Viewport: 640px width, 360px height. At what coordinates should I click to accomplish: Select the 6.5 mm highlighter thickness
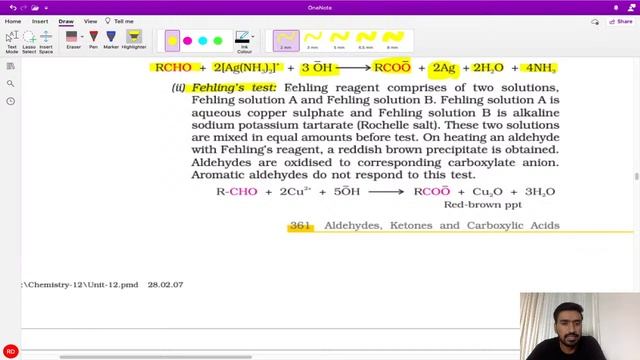click(x=366, y=40)
